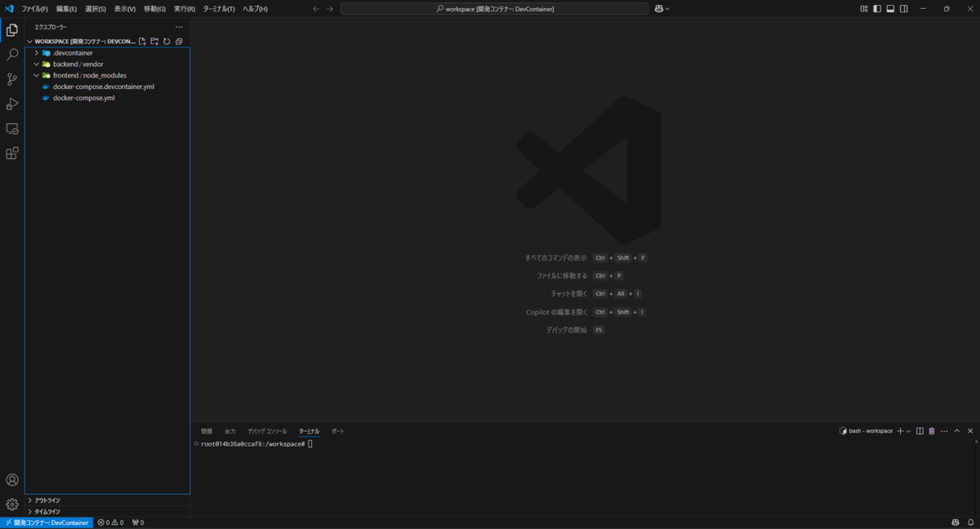Open the Search view in activity bar
This screenshot has width=980, height=529.
click(12, 55)
